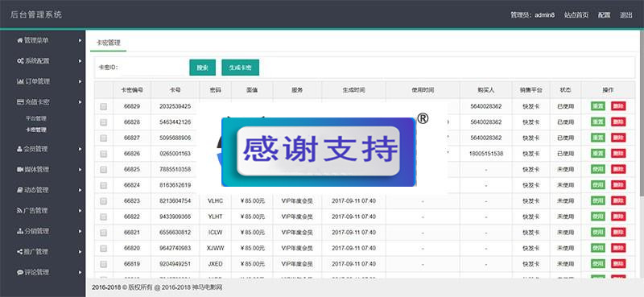The width and height of the screenshot is (644, 297).
Task: Check the box in row 66823
Action: (x=104, y=201)
